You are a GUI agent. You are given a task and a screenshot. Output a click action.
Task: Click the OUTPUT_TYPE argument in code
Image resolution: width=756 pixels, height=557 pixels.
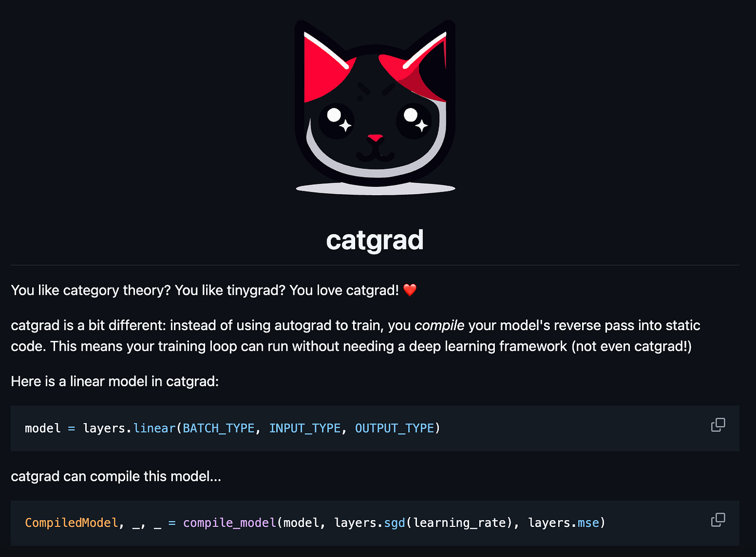coord(395,428)
